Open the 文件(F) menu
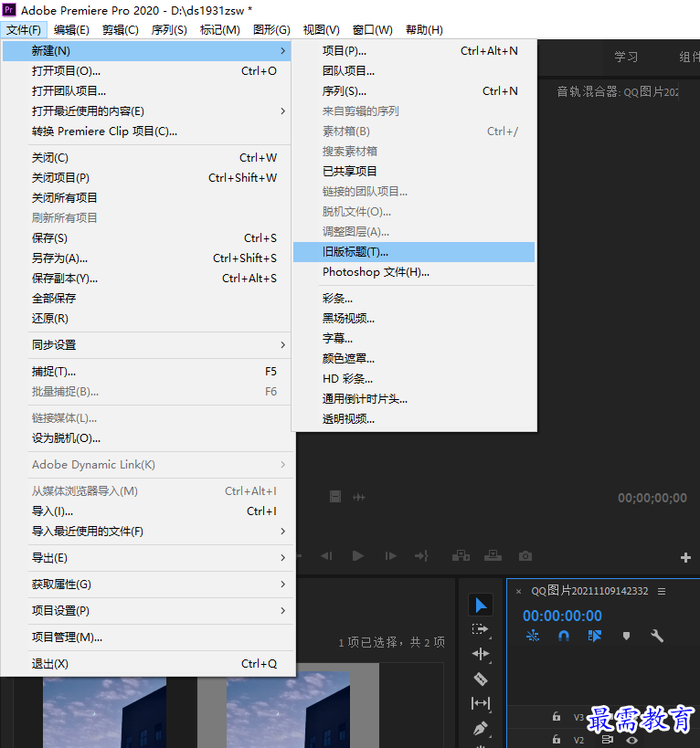700x748 pixels. 24,29
